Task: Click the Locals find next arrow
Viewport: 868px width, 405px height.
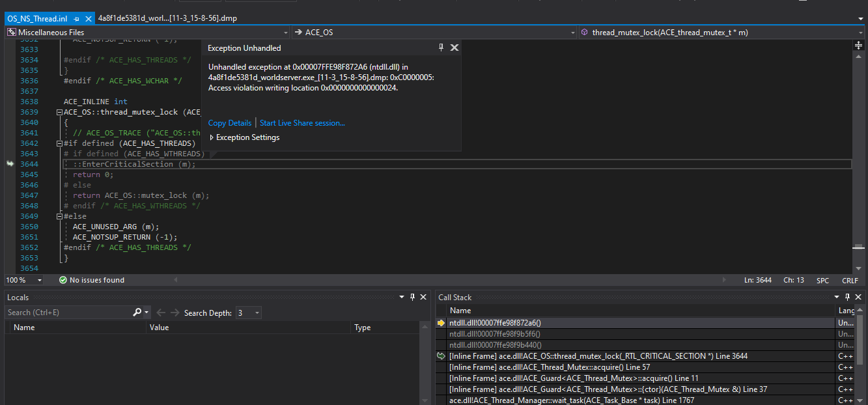Action: [x=175, y=313]
